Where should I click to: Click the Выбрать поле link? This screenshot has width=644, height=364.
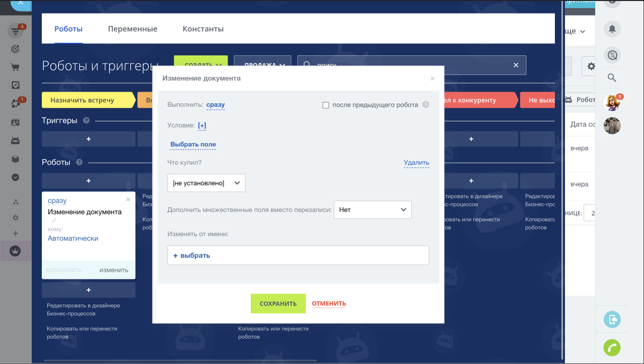pyautogui.click(x=193, y=144)
